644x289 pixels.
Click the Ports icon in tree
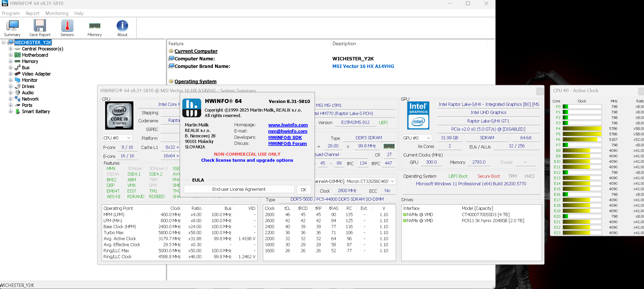(x=18, y=105)
